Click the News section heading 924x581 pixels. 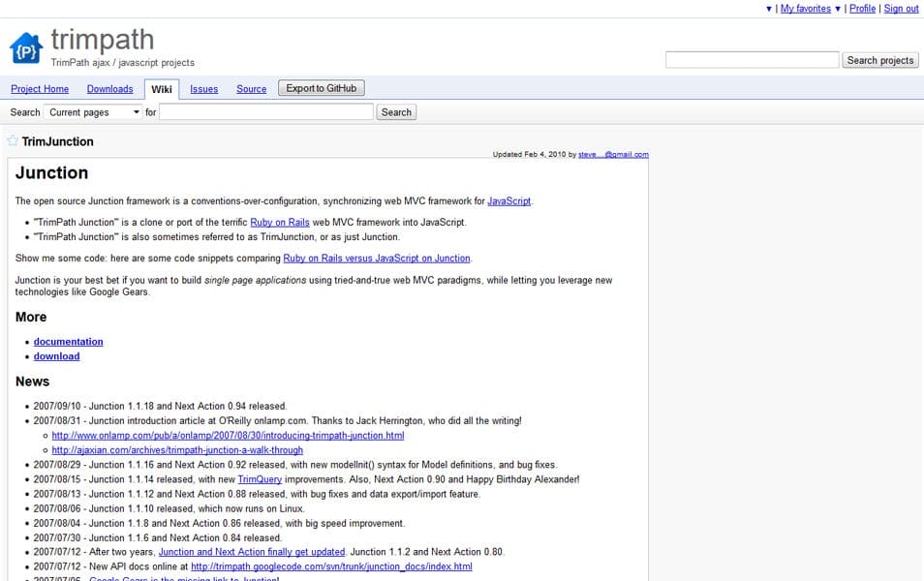(x=32, y=382)
